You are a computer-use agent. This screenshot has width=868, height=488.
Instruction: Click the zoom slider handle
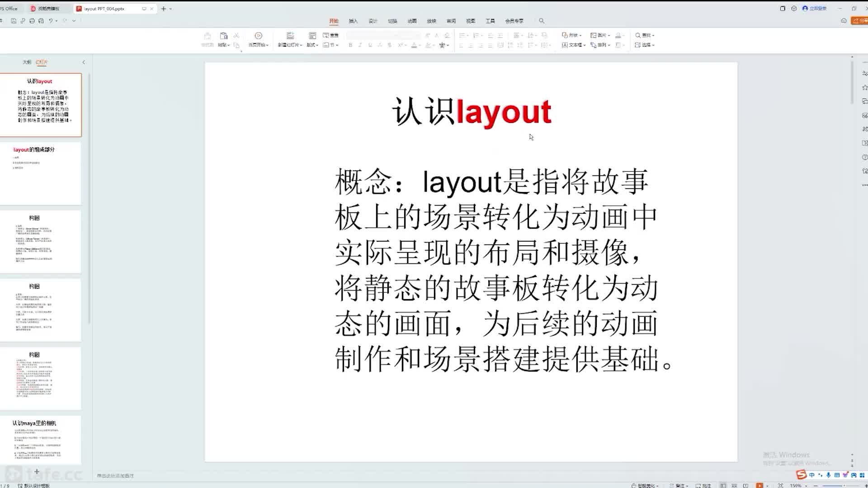click(844, 485)
